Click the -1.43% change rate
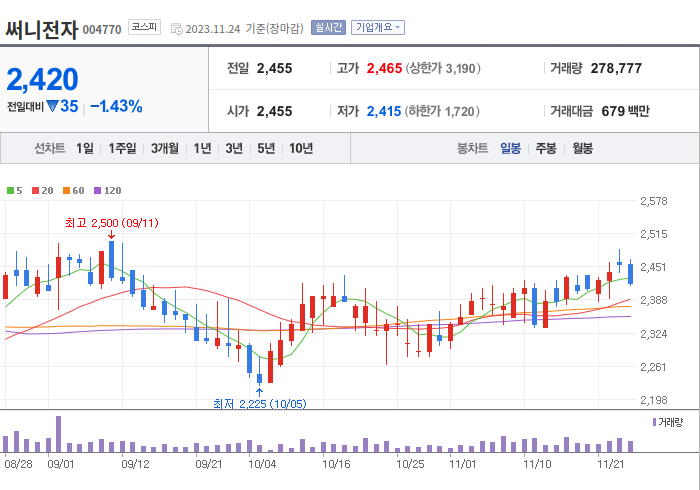 (116, 106)
